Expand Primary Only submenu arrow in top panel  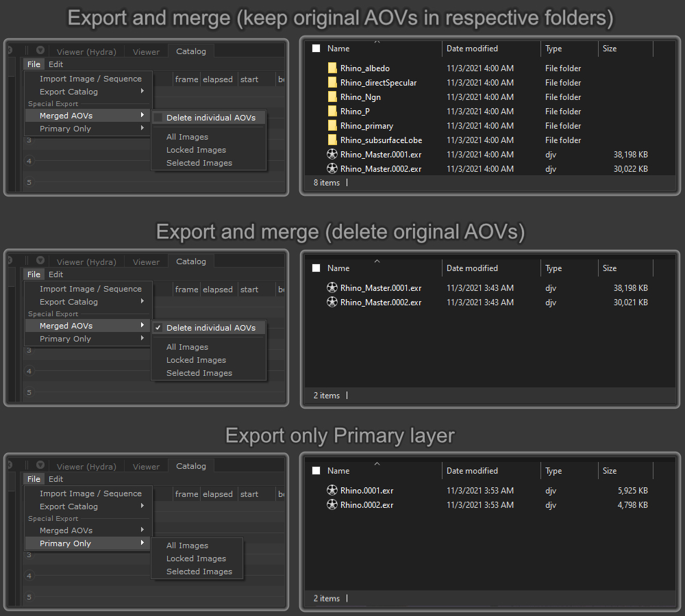pos(142,129)
